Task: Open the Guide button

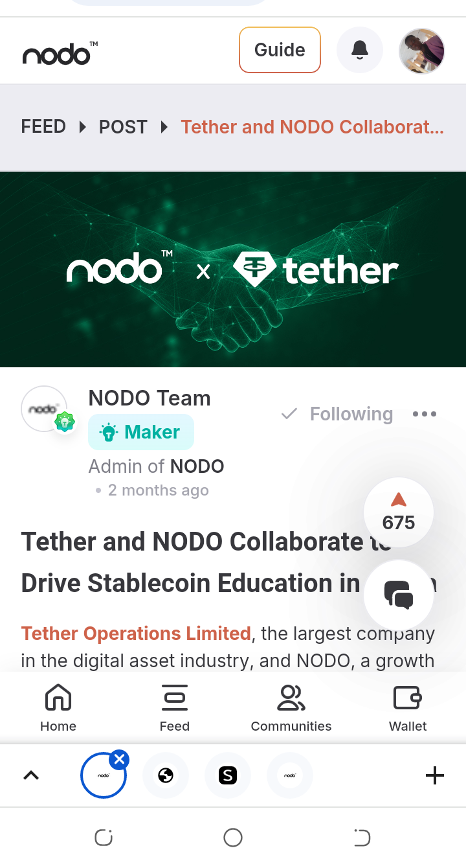Action: point(280,50)
